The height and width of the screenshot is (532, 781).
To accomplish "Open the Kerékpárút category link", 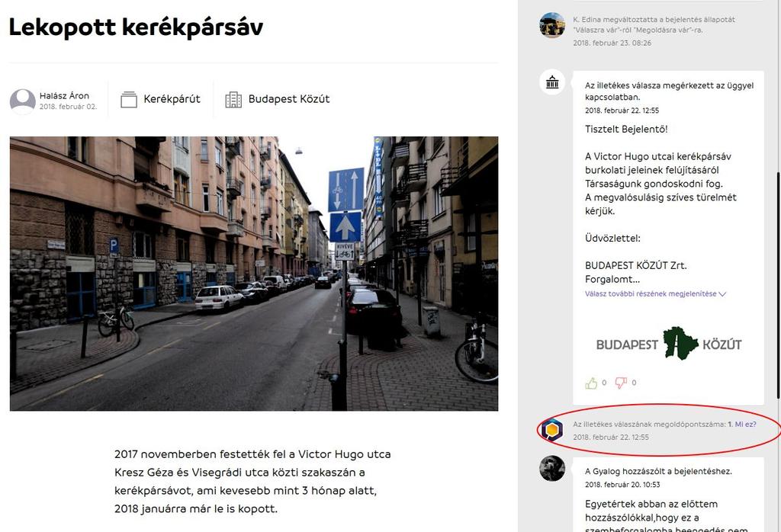I will pyautogui.click(x=172, y=99).
